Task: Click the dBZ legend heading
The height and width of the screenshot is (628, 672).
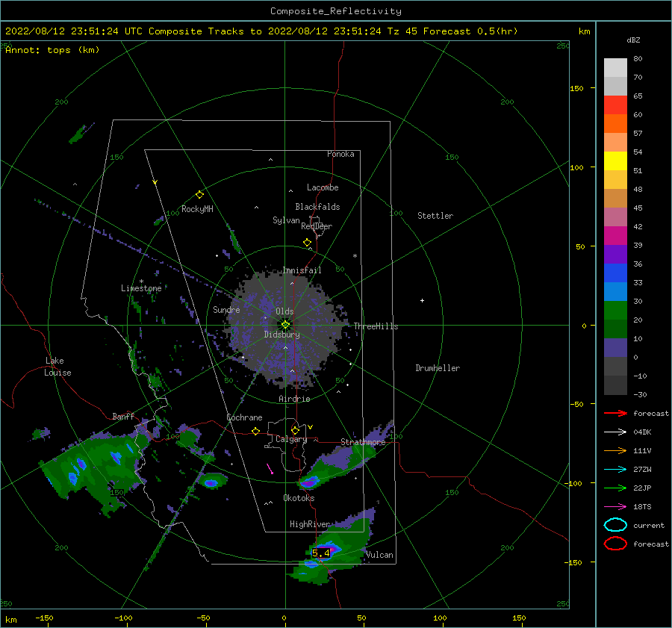Action: tap(633, 40)
